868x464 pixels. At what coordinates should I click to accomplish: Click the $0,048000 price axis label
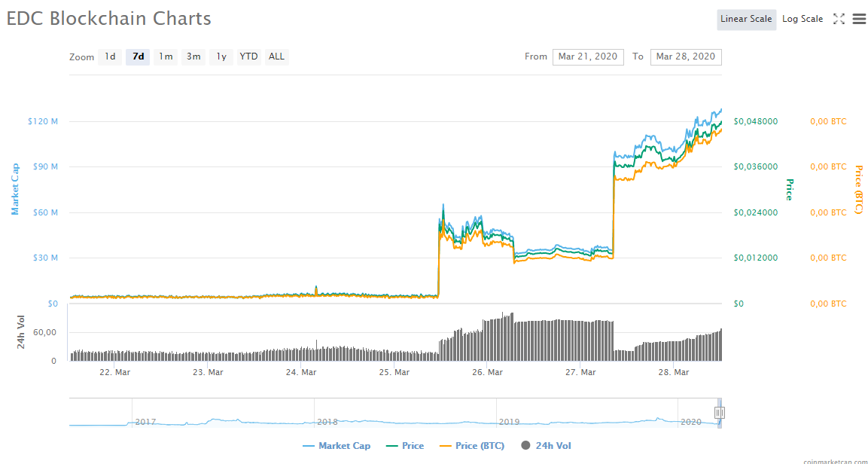coord(755,121)
